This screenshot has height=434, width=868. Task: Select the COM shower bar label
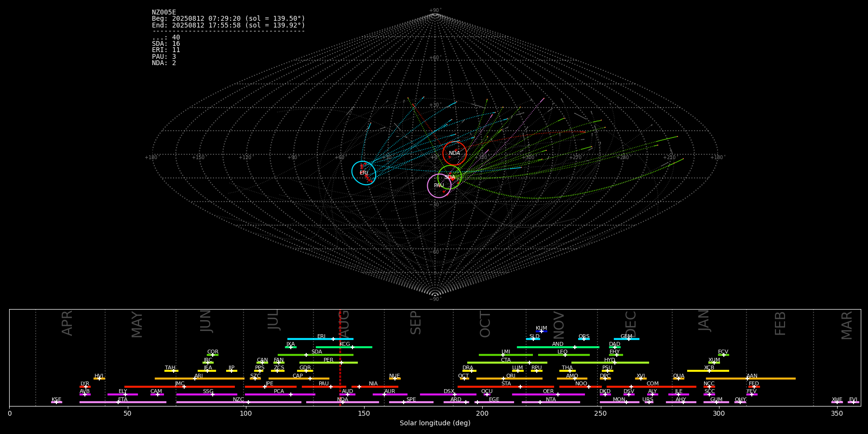[652, 384]
